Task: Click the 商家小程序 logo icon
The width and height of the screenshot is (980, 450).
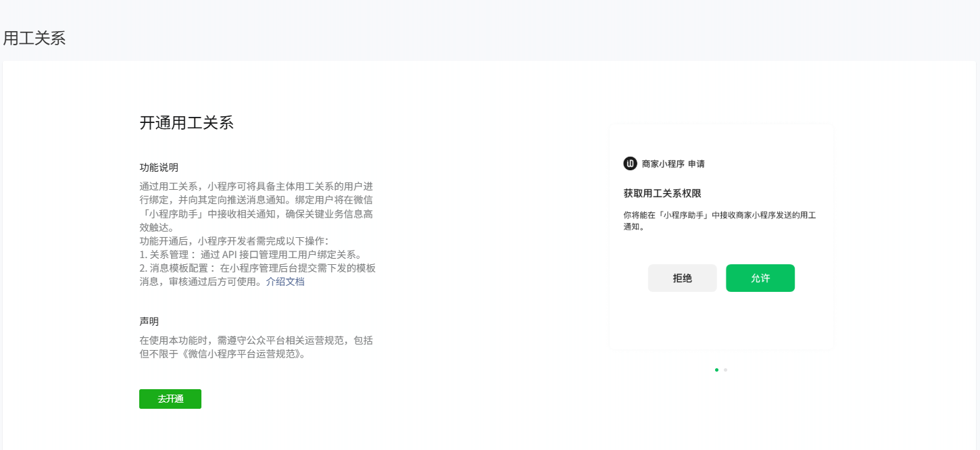Action: (630, 164)
